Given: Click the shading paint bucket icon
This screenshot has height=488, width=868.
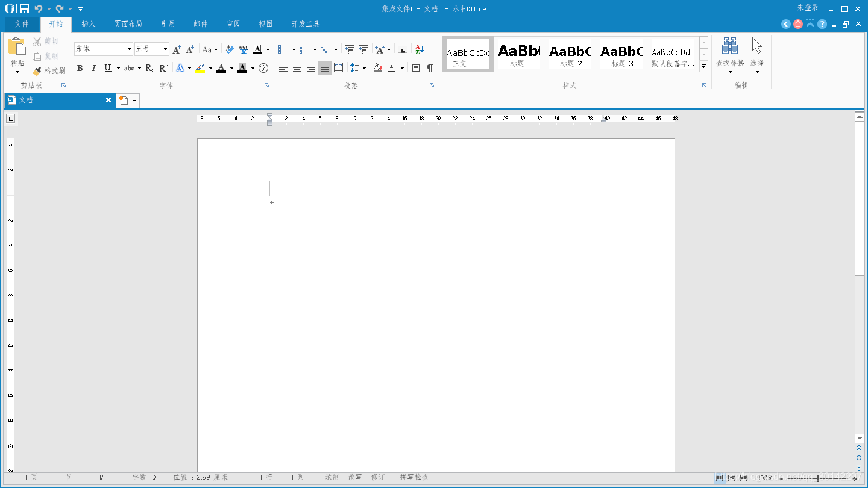Looking at the screenshot, I should 378,68.
